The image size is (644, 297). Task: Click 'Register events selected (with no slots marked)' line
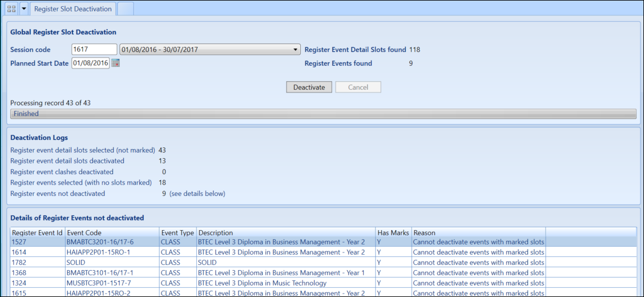tap(81, 182)
